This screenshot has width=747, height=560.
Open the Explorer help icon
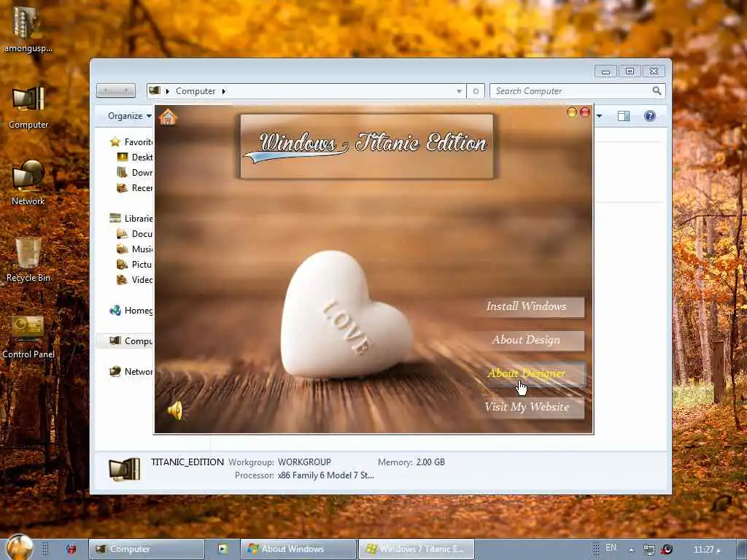(649, 116)
